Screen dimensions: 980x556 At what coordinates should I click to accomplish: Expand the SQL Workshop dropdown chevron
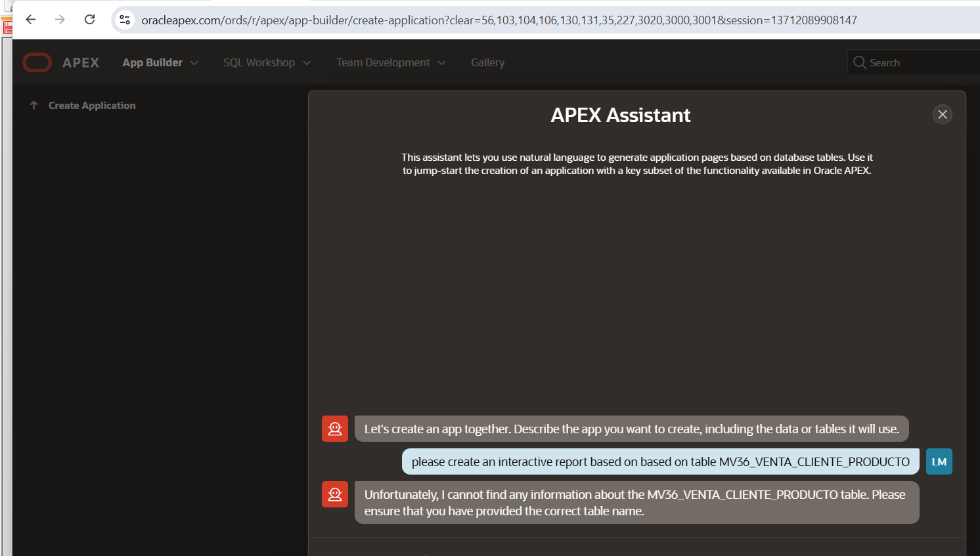pos(307,63)
